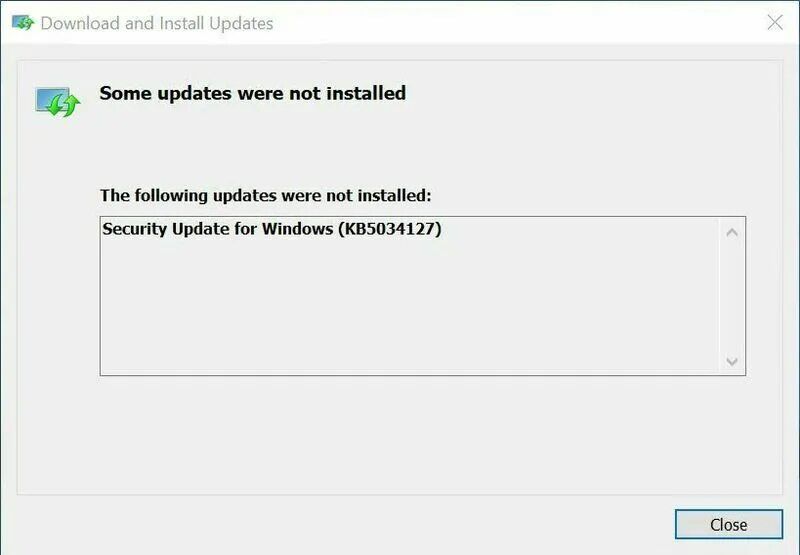Click the word "Security" in the list entry
800x555 pixels.
(135, 229)
